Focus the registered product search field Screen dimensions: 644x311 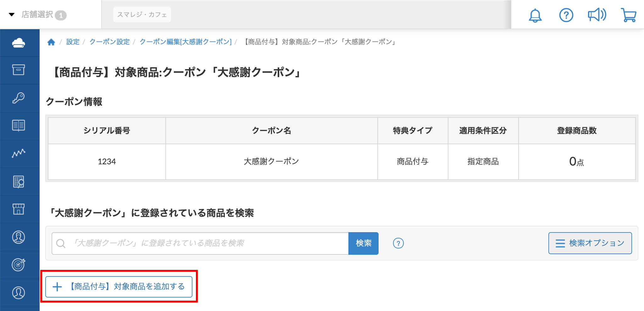[200, 243]
